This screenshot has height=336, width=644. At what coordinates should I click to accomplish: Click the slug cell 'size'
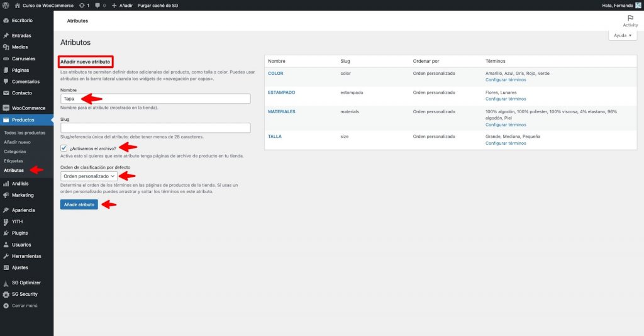coord(344,137)
